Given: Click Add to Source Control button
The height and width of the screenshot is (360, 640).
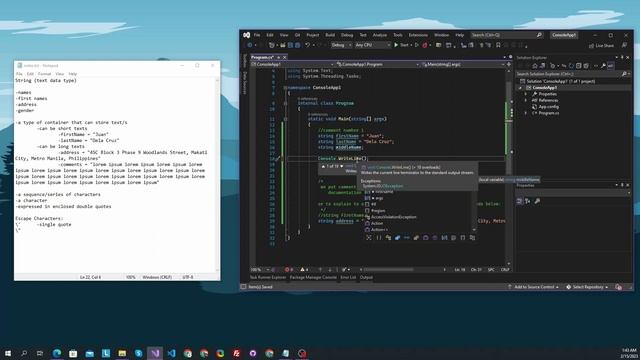Looking at the screenshot, I should coord(533,287).
